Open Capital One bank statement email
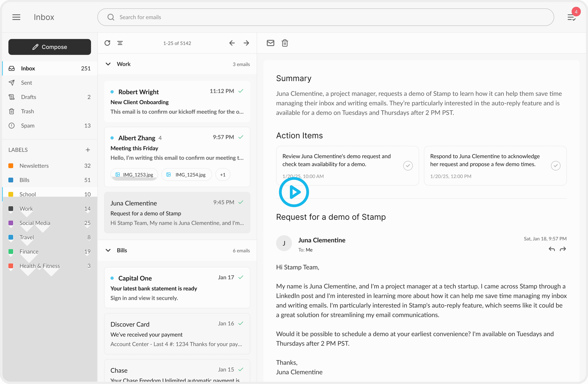The height and width of the screenshot is (384, 588). tap(177, 288)
